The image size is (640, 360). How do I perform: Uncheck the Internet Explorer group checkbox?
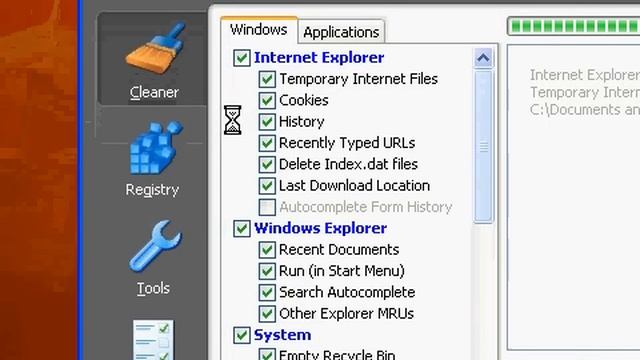[242, 58]
